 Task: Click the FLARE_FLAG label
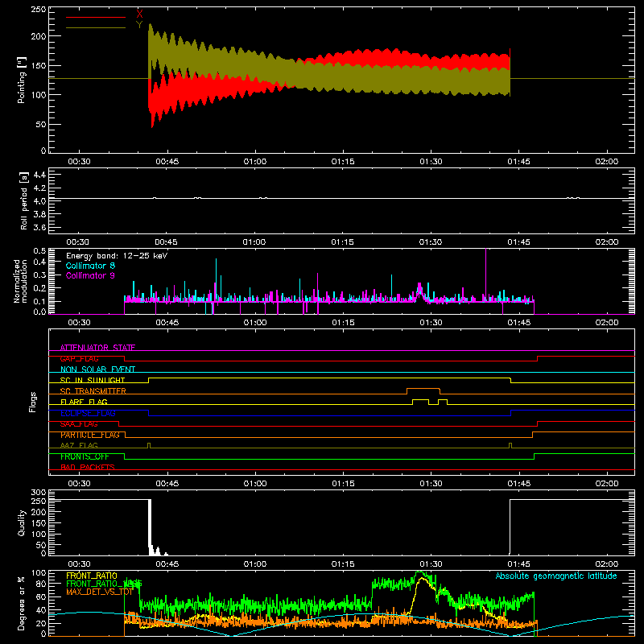tap(84, 402)
